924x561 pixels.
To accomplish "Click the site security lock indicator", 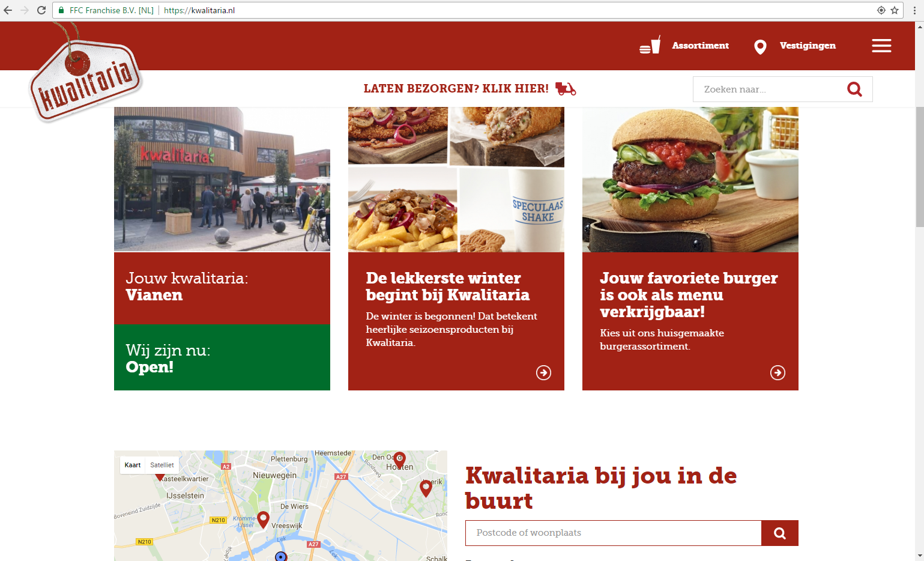I will click(62, 10).
